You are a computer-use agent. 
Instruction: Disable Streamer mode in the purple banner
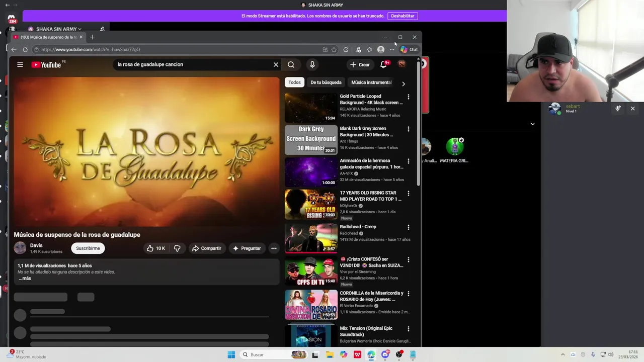(x=403, y=16)
